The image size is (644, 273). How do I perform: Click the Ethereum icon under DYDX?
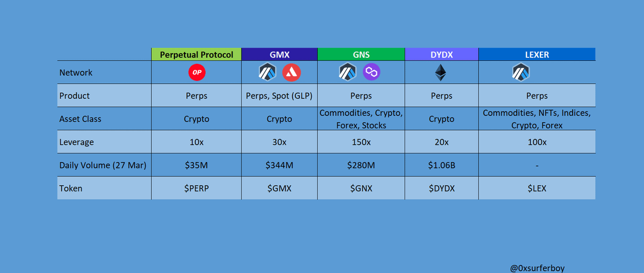tap(441, 72)
